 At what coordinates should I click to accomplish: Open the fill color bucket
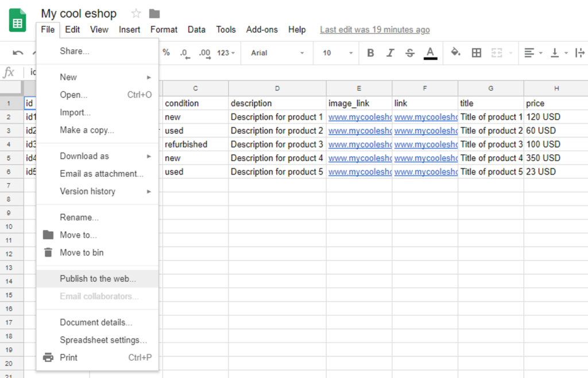pos(455,52)
